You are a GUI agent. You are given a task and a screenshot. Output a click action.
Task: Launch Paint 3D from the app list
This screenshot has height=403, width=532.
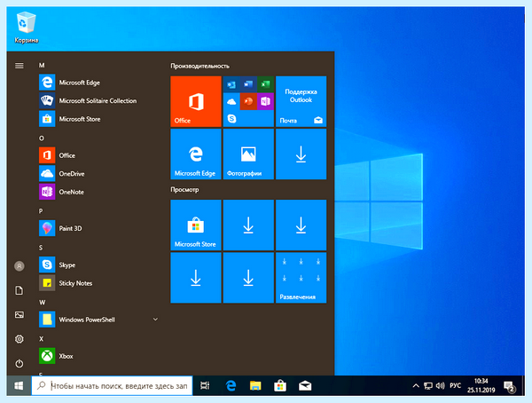(x=98, y=229)
